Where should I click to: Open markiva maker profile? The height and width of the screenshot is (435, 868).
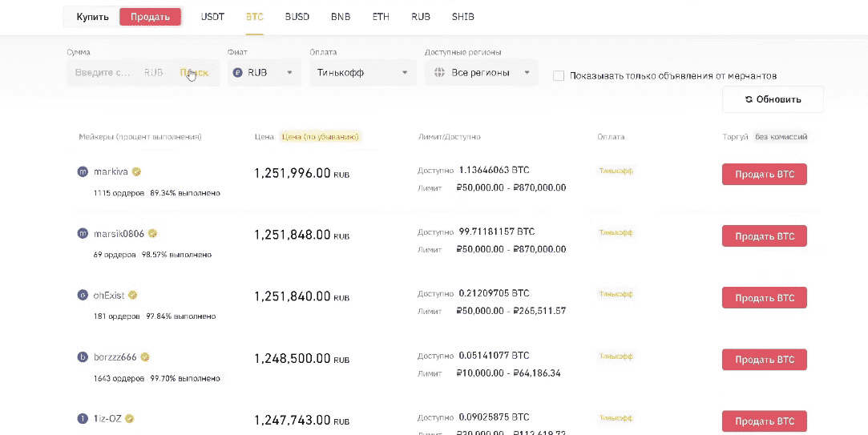coord(111,171)
